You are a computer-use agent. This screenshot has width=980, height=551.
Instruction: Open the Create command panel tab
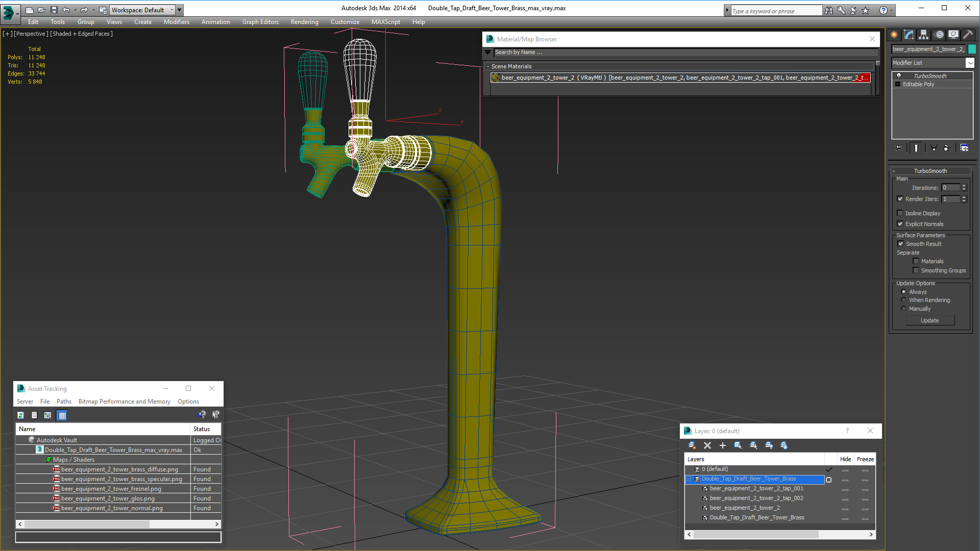click(894, 35)
